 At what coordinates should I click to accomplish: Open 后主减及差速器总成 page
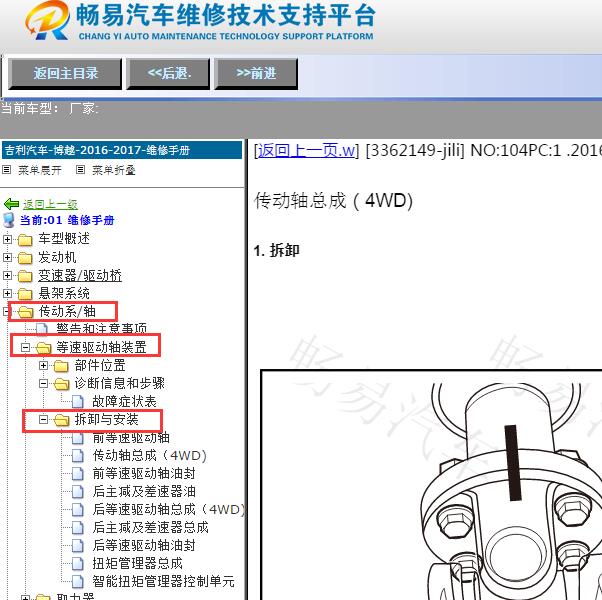click(150, 527)
